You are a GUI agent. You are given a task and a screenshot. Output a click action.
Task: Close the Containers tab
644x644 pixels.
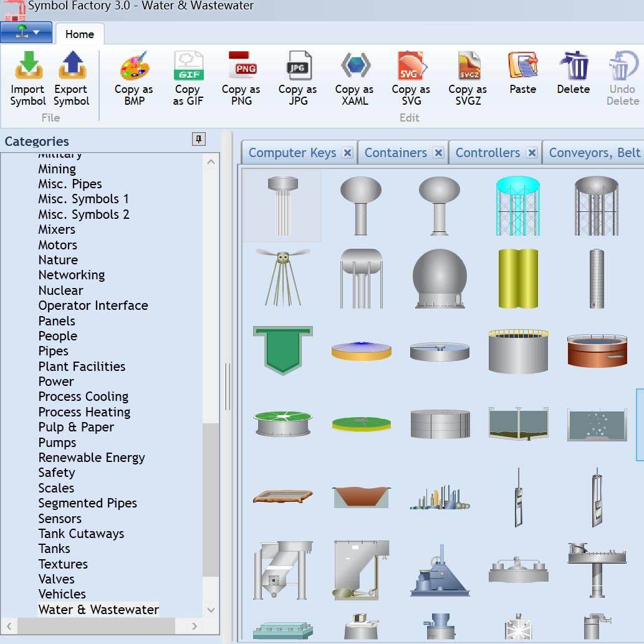pos(439,153)
